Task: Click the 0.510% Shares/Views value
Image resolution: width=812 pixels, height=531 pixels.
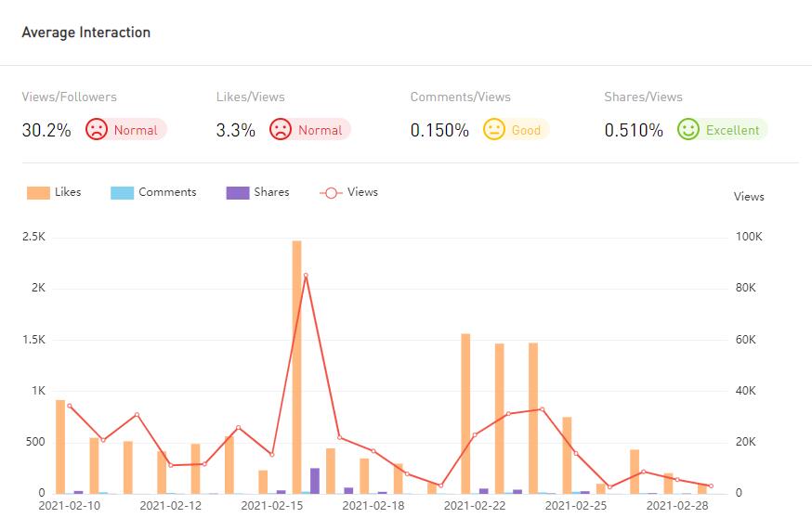Action: [634, 130]
